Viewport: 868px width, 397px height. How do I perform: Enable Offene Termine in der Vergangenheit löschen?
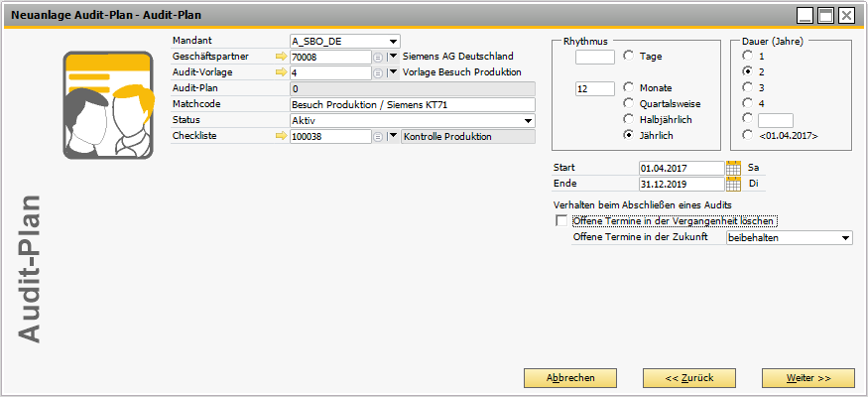click(x=561, y=221)
